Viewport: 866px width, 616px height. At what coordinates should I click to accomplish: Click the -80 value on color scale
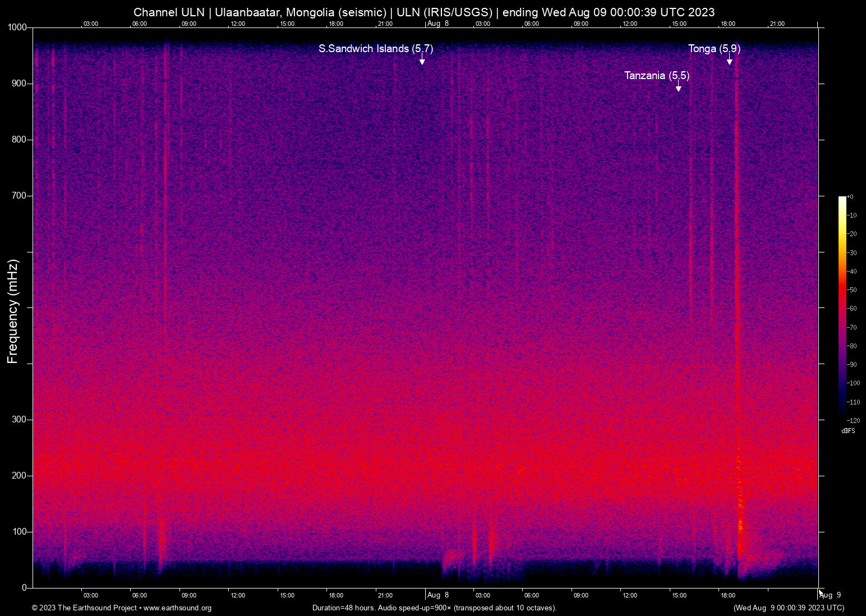[x=851, y=346]
